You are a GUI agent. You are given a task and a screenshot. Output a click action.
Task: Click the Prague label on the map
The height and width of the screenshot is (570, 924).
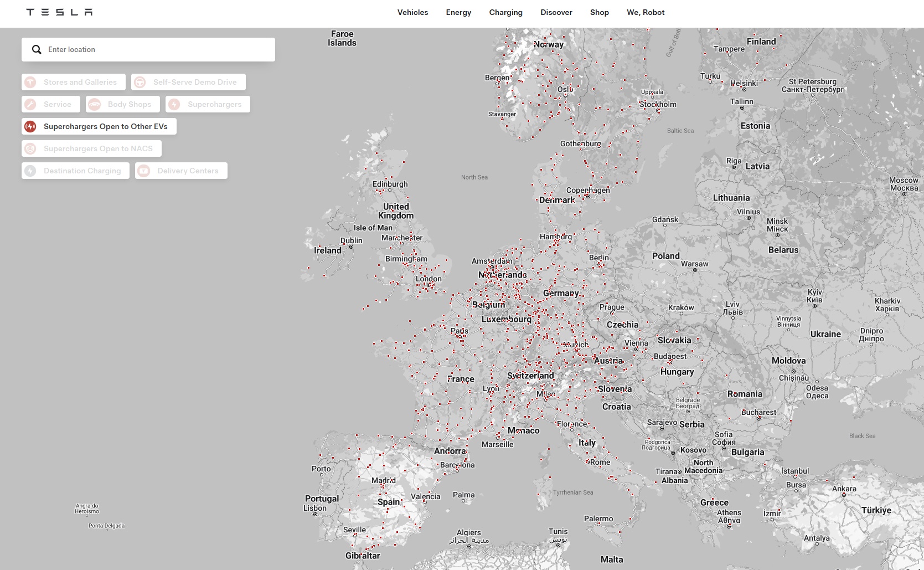tap(612, 307)
